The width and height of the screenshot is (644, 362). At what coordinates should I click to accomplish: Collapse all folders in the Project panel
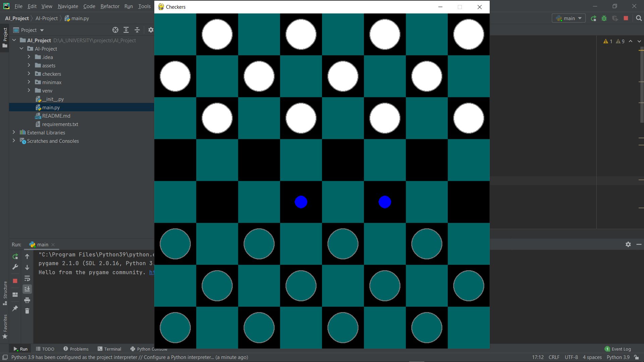pyautogui.click(x=137, y=30)
